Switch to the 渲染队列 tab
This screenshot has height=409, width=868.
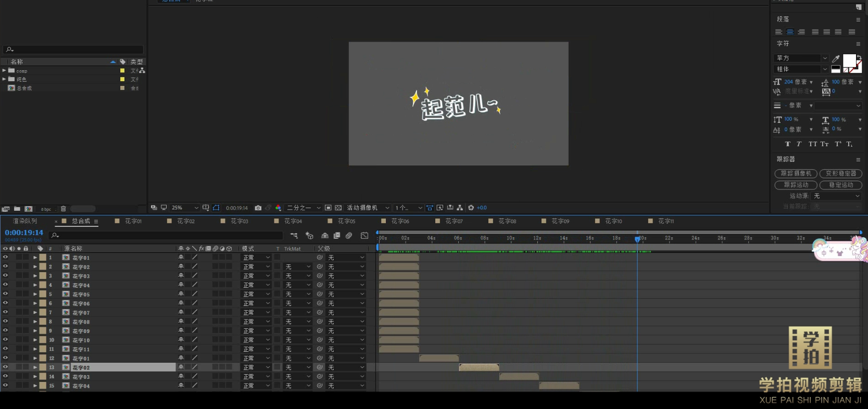coord(25,221)
